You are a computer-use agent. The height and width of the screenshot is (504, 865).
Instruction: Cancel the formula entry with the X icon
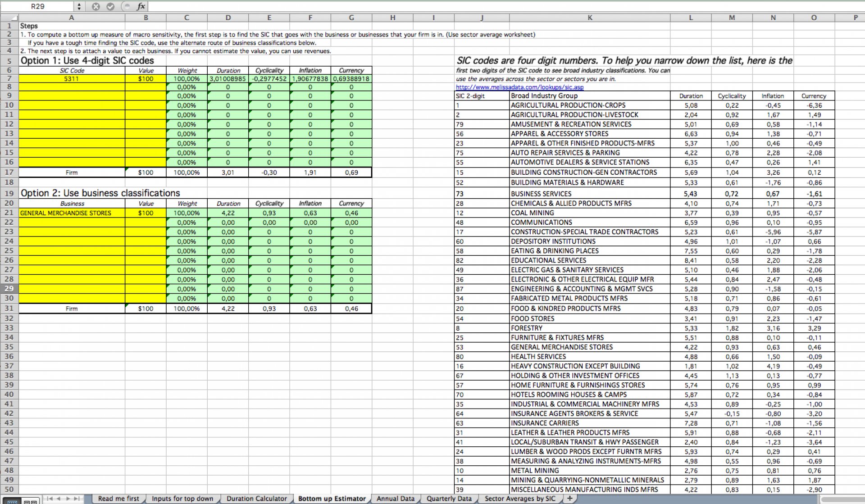click(96, 6)
